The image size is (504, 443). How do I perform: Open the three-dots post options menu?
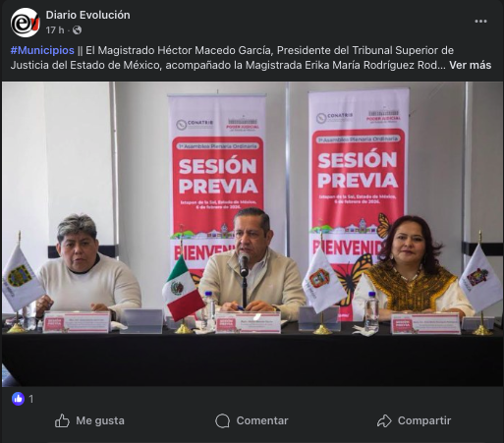(x=480, y=22)
